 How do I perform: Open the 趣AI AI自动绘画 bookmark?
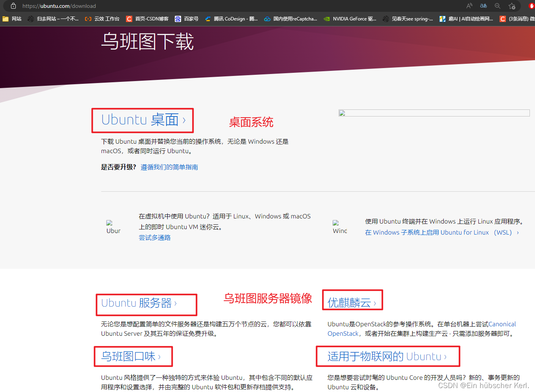pos(466,18)
